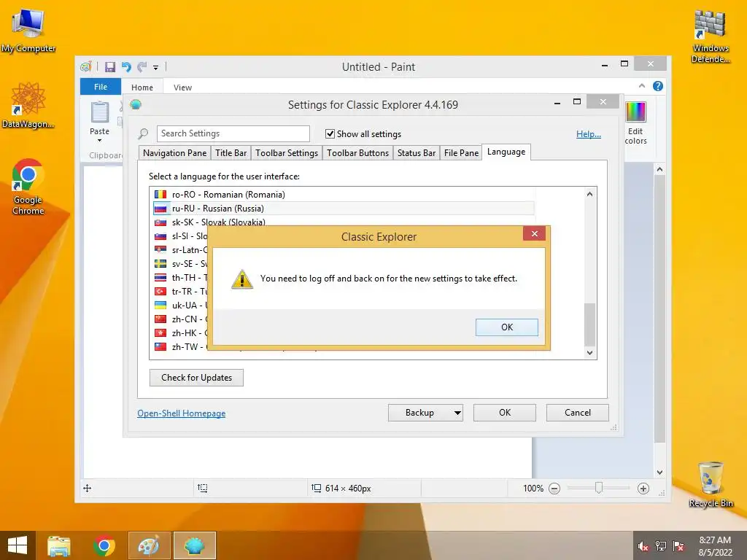Click the Hong Kong flag icon for zh-HK

[x=160, y=332]
